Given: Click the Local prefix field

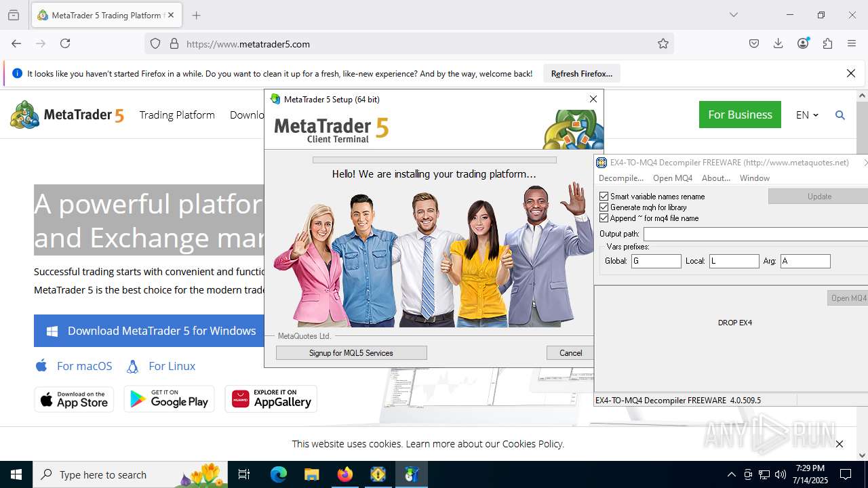Looking at the screenshot, I should [x=734, y=261].
